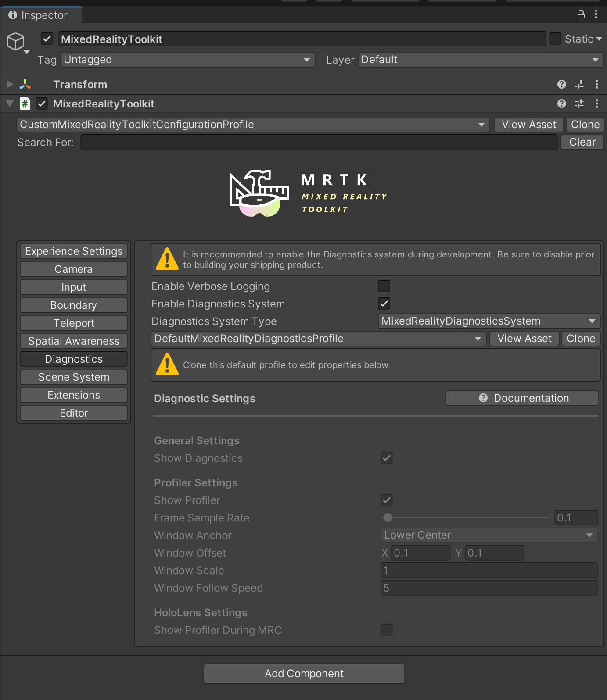Open MixedRealityToolkit component help icon
The height and width of the screenshot is (700, 607).
click(562, 104)
